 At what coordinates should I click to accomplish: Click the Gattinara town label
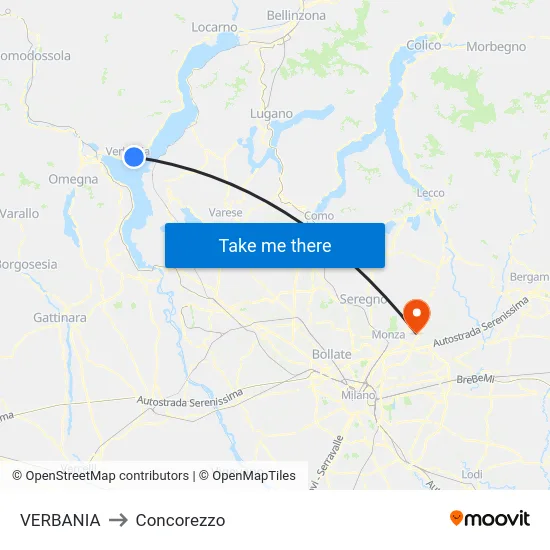point(60,318)
